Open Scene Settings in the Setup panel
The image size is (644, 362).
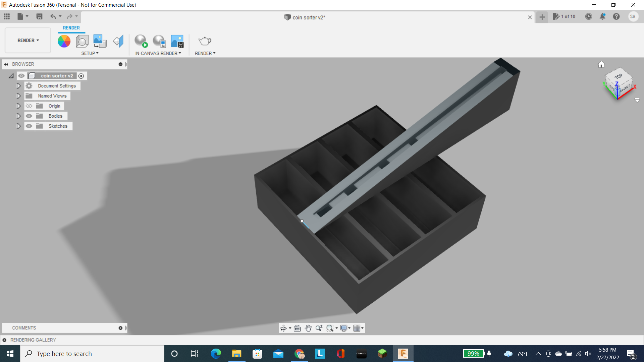(x=82, y=41)
